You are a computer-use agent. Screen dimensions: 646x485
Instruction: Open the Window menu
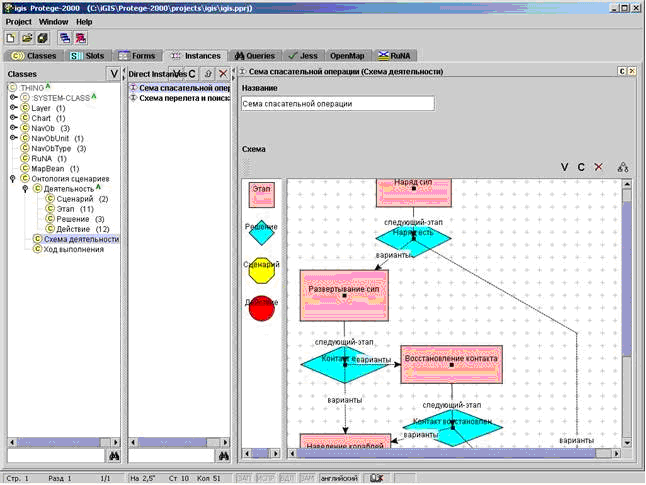point(54,22)
